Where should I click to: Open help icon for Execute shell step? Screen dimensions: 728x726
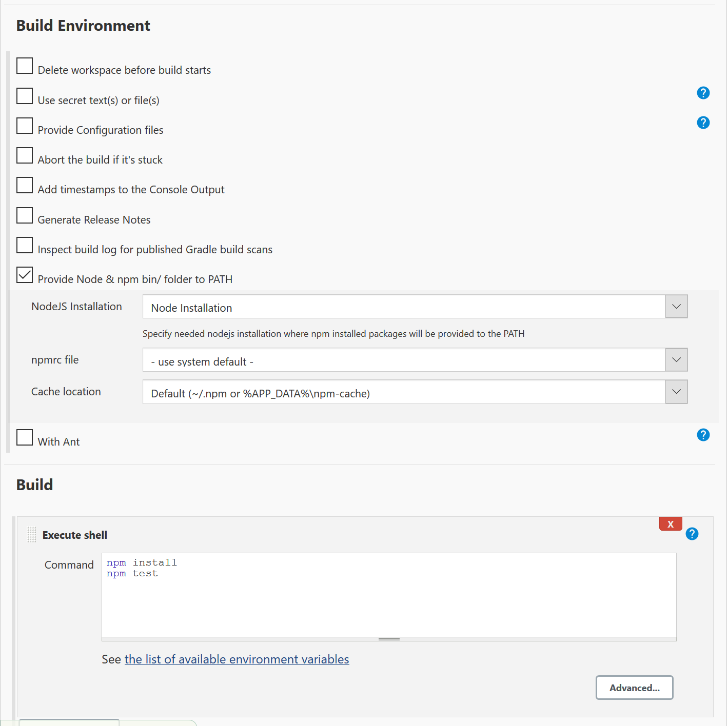tap(692, 534)
